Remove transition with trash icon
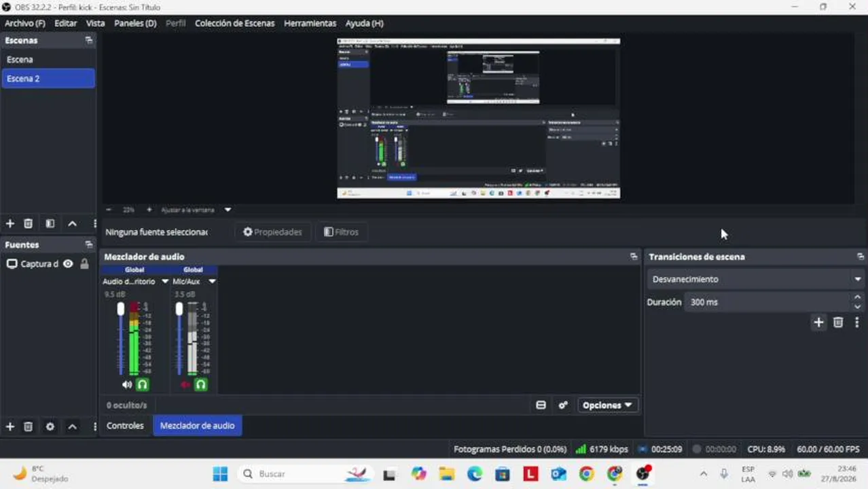The height and width of the screenshot is (489, 868). [838, 323]
